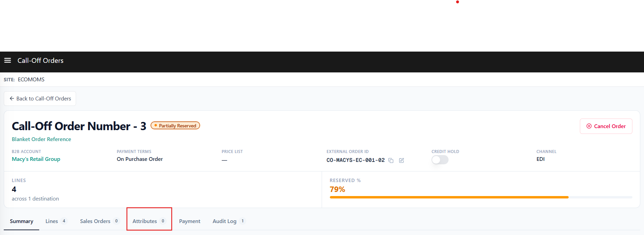View the Audit Log tab
Image resolution: width=644 pixels, height=235 pixels.
click(x=229, y=221)
